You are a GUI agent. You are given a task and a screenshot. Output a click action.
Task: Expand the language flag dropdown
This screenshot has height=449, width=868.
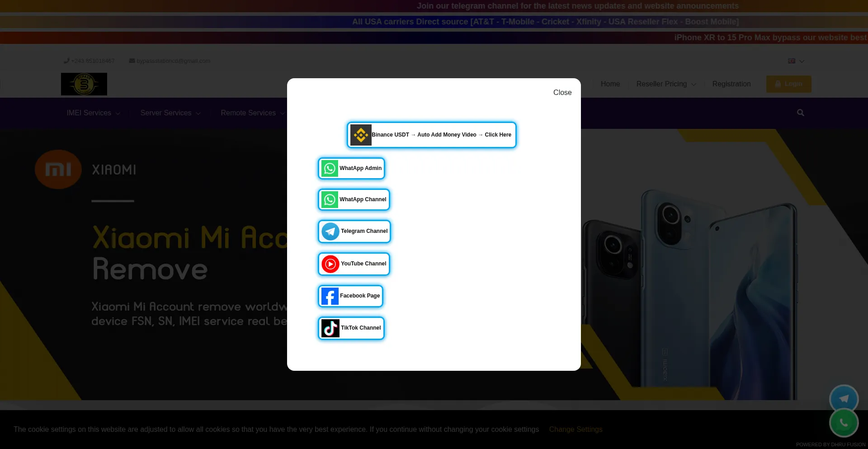[796, 61]
